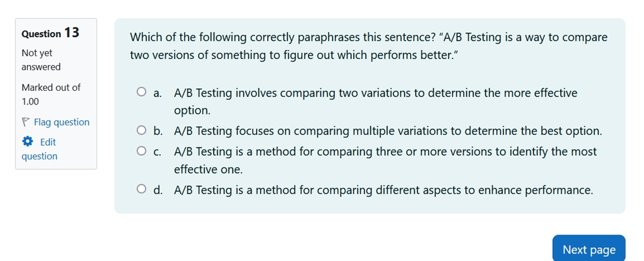Screen dimensions: 644x261
Task: Click the flag icon beside Flag question
Action: pos(26,122)
